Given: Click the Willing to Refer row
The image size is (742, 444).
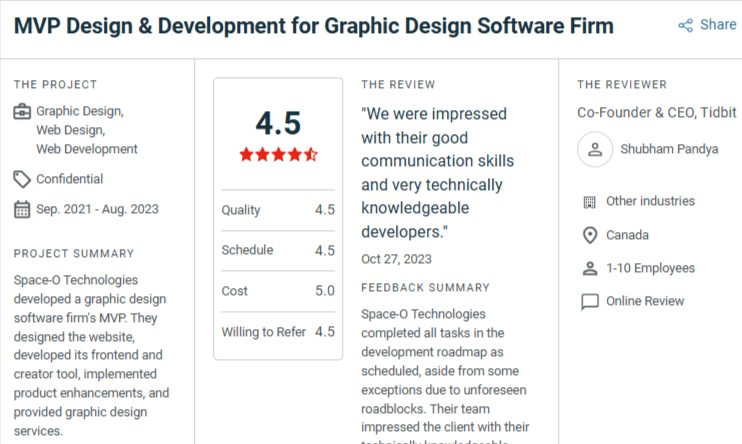Looking at the screenshot, I should [278, 331].
